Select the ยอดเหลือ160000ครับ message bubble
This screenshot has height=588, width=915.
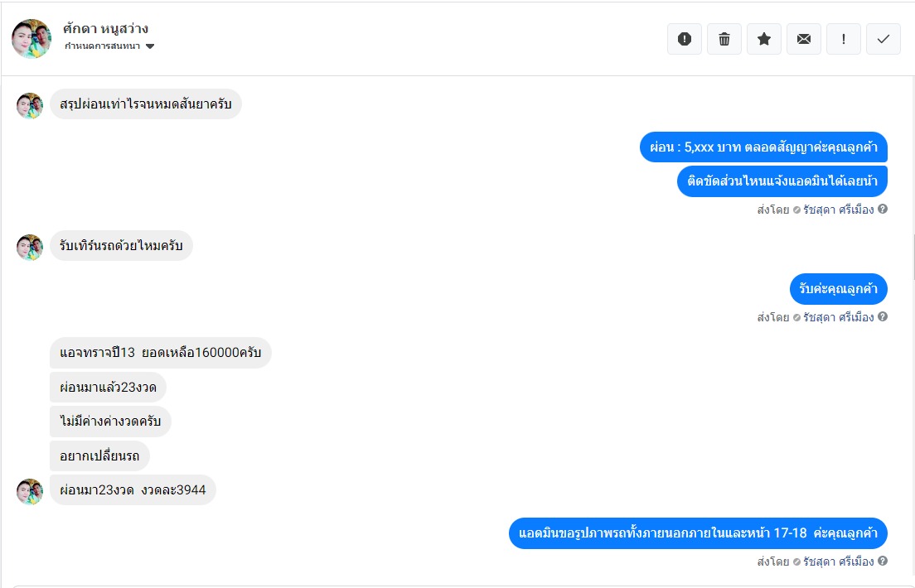[x=161, y=353]
